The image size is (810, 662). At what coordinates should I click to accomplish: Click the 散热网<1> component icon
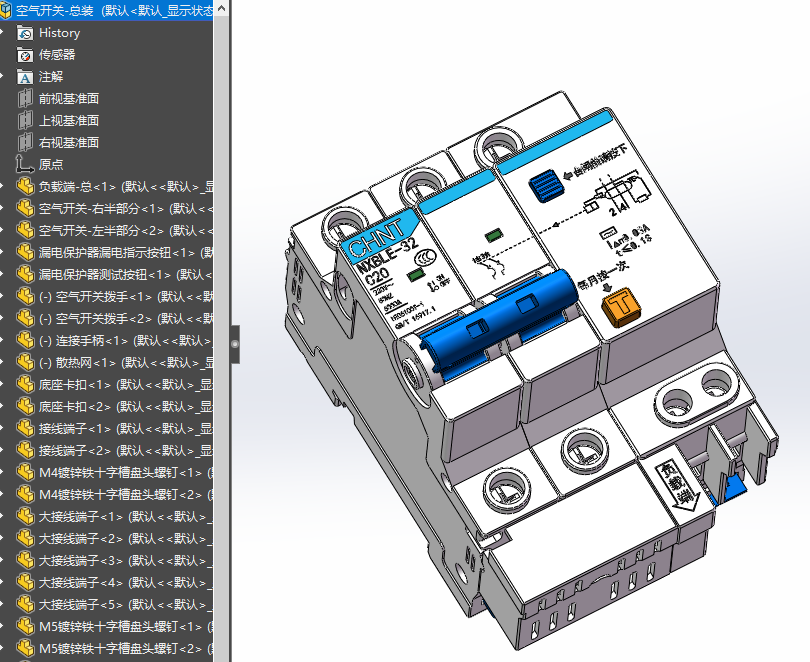point(25,362)
